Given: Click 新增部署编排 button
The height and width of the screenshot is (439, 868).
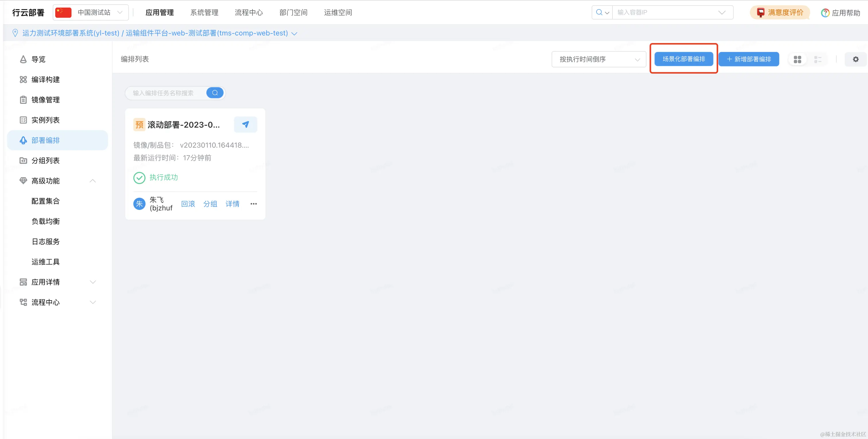Looking at the screenshot, I should (748, 59).
